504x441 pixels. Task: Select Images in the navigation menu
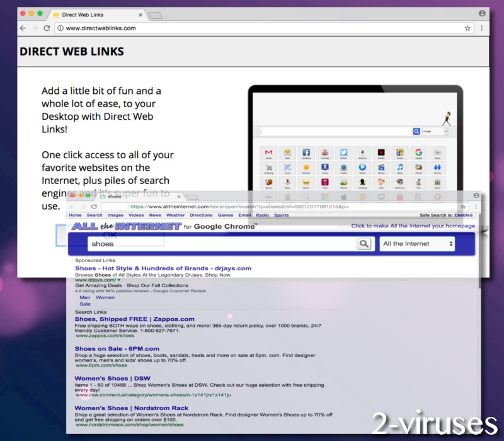click(114, 214)
